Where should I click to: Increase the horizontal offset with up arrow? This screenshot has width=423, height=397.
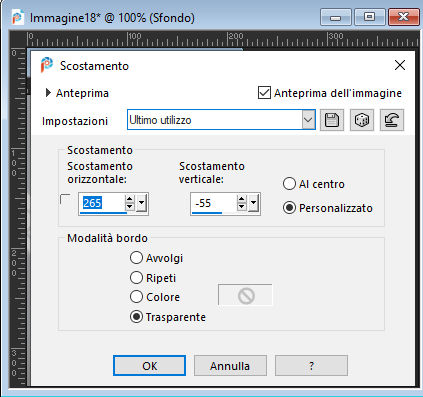[130, 199]
